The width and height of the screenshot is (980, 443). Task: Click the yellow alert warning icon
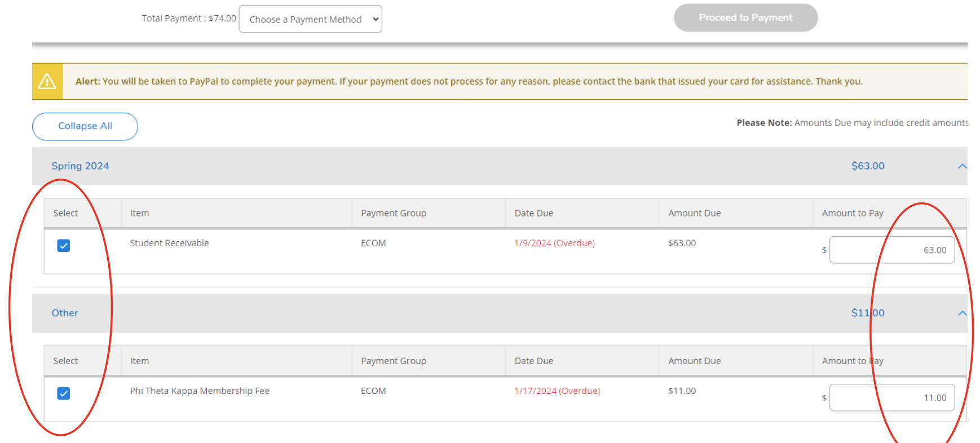(x=47, y=82)
